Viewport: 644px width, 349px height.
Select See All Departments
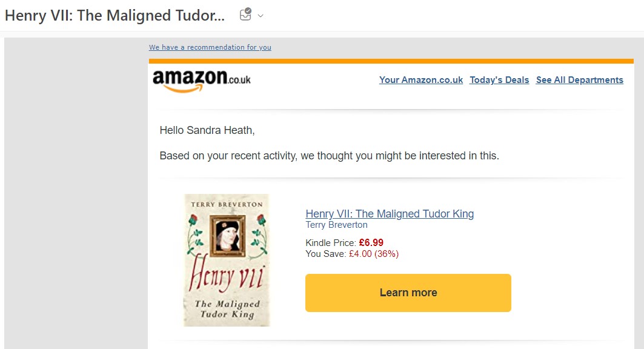pos(579,80)
